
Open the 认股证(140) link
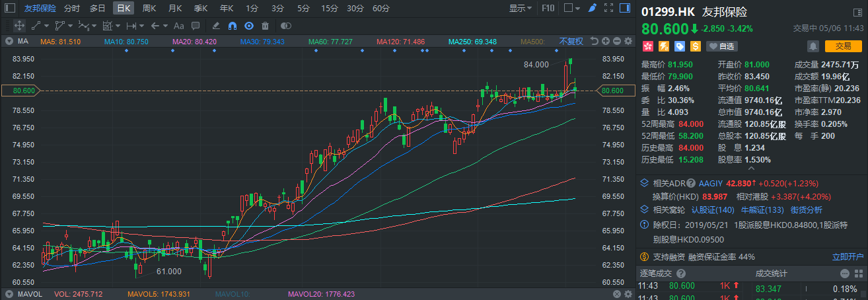pyautogui.click(x=712, y=210)
